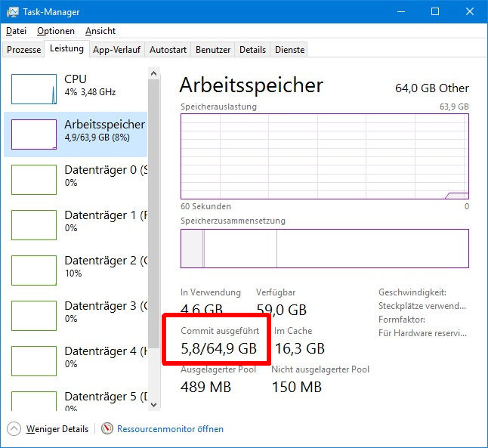Select Arbeitsspeicher in the sidebar
The width and height of the screenshot is (488, 448).
[76, 134]
